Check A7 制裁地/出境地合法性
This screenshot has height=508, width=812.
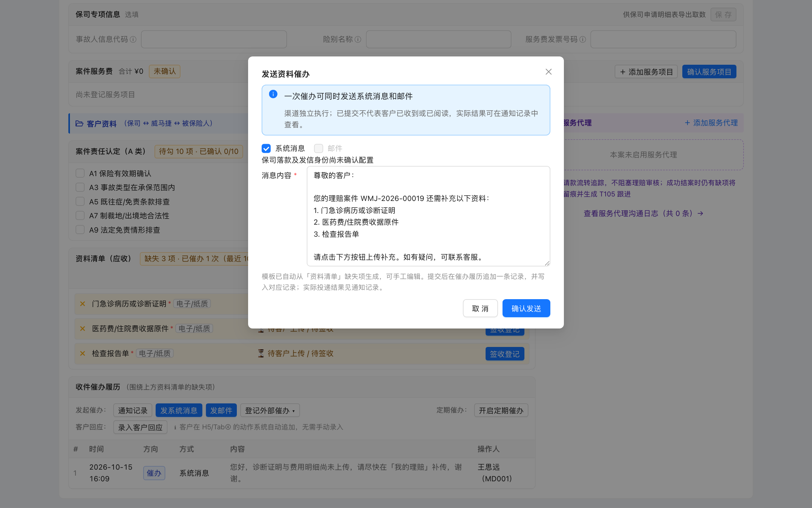[x=80, y=215]
